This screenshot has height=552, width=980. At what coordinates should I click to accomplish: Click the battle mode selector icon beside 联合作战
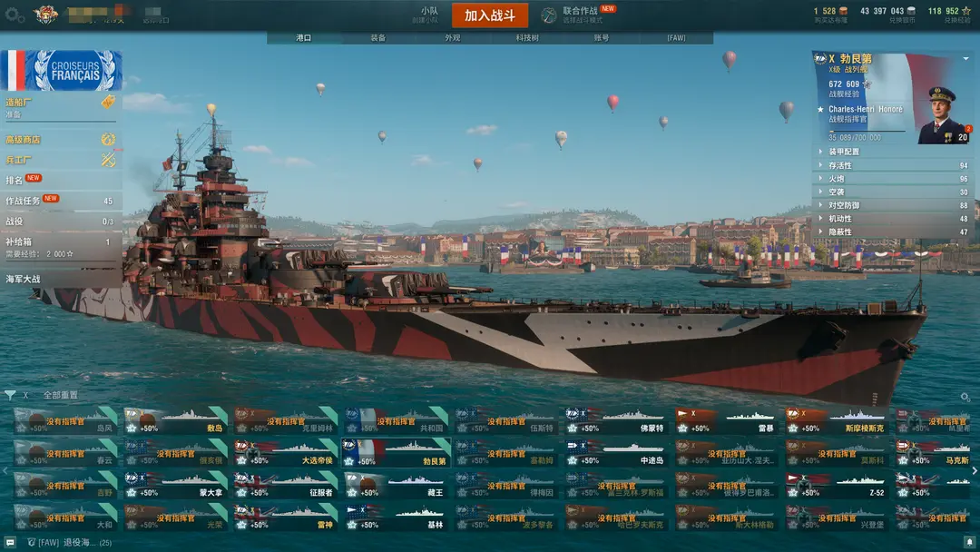[x=548, y=15]
